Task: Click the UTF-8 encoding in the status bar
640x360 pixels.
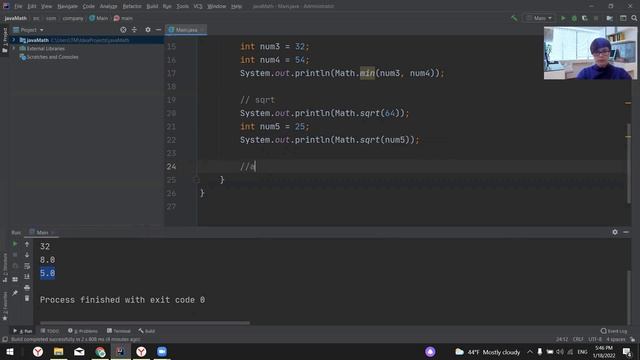Action: (x=595, y=340)
